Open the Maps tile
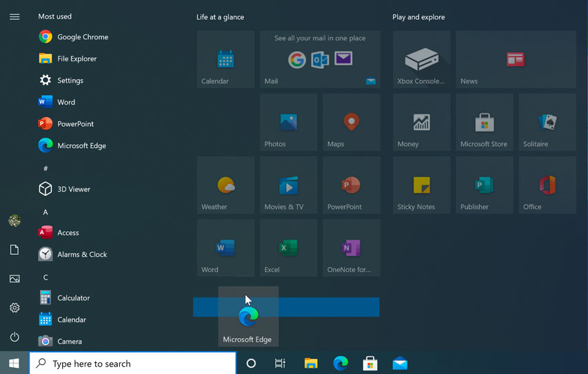The width and height of the screenshot is (588, 374). click(x=352, y=123)
